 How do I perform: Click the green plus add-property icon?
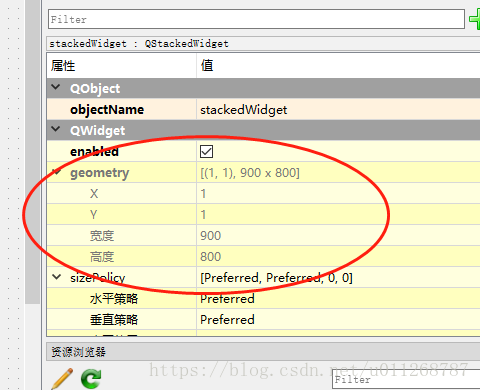(x=475, y=19)
